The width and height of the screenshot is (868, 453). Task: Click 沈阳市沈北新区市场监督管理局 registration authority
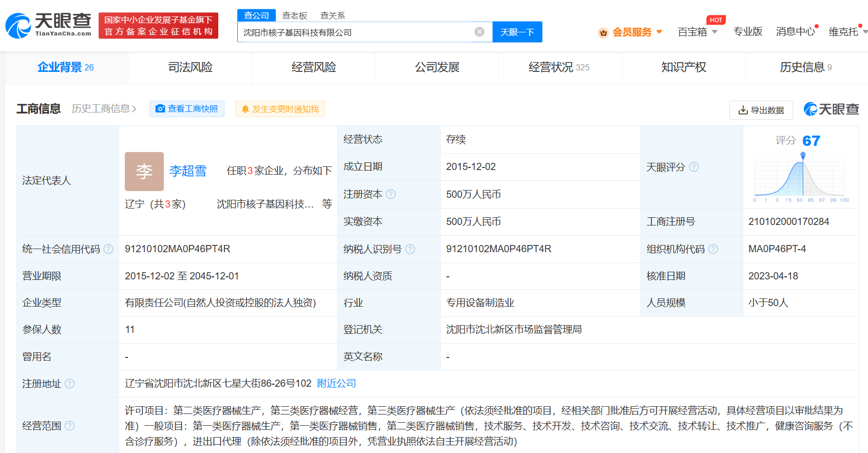[514, 330]
